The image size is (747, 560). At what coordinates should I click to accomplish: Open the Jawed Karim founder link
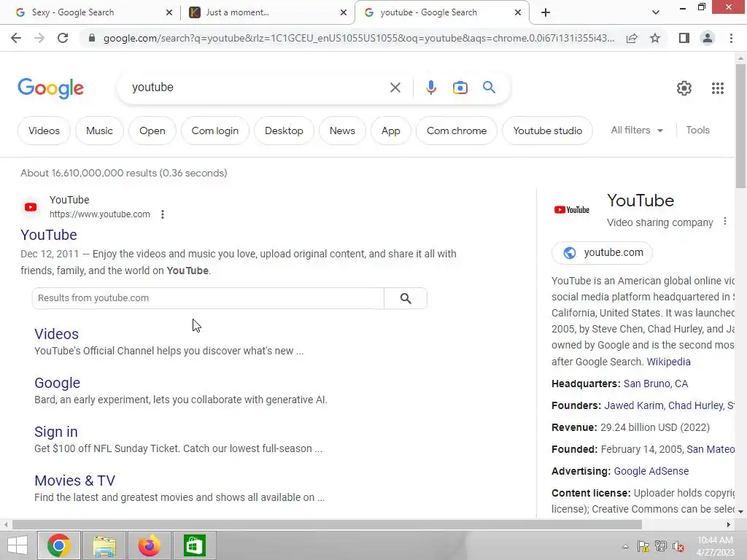point(634,405)
